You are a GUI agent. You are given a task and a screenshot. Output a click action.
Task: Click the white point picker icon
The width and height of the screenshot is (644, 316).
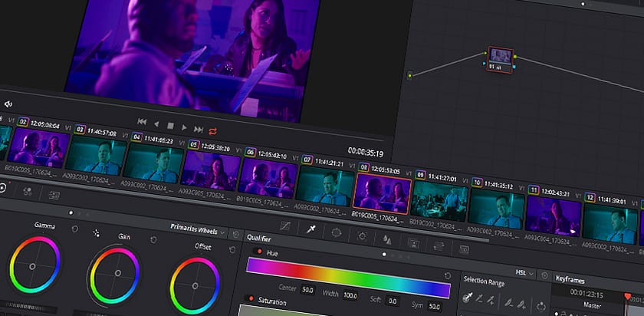click(96, 233)
